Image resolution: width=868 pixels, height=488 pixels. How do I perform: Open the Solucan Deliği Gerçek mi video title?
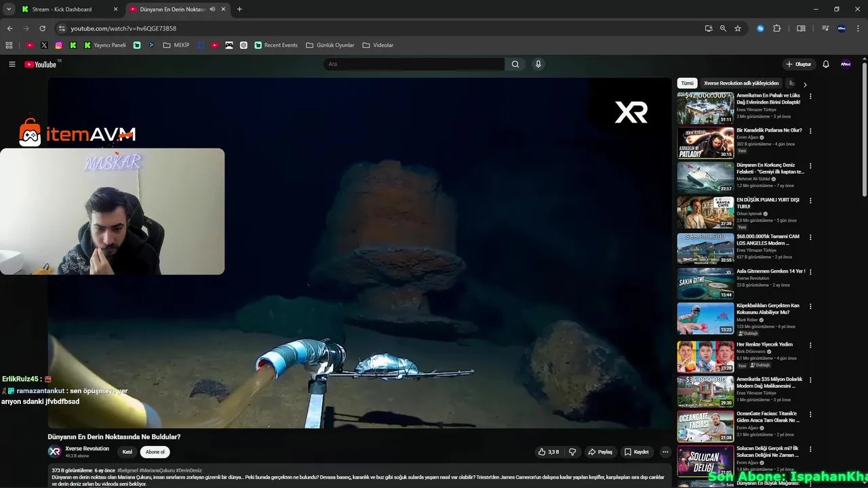coord(768,452)
